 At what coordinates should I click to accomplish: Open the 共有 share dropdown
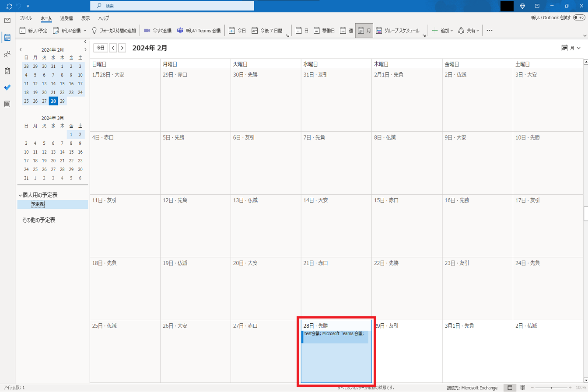click(x=469, y=31)
